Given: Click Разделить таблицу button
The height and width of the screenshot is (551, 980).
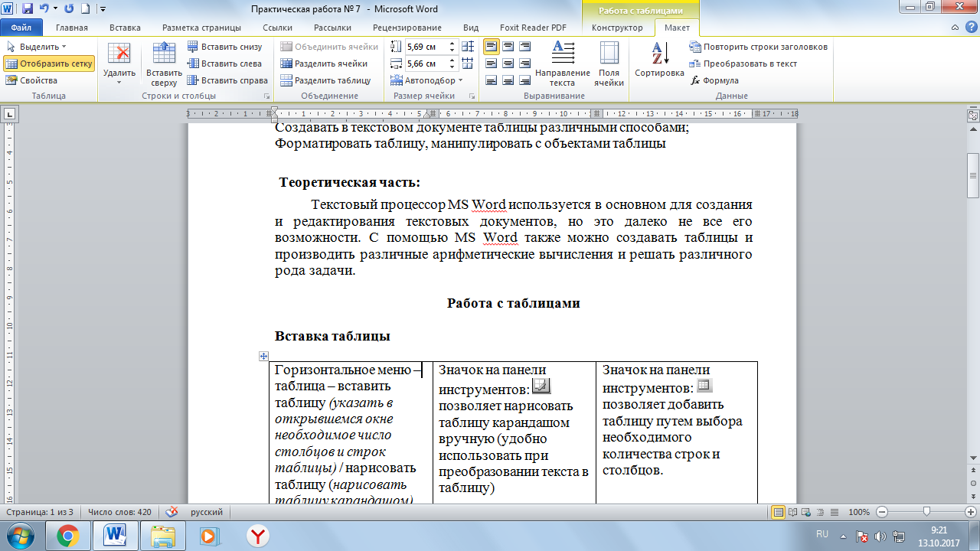Looking at the screenshot, I should (x=325, y=80).
